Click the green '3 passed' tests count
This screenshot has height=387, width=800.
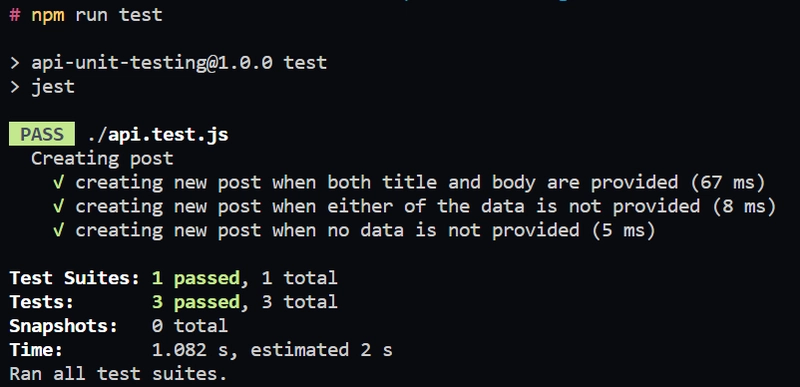[x=196, y=302]
